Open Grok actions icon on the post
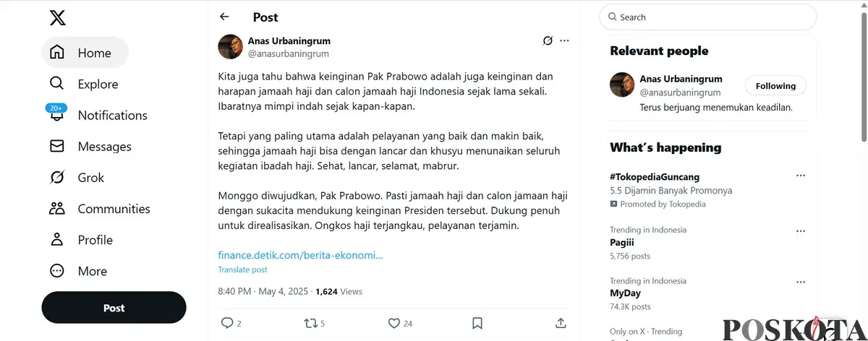868x341 pixels. [548, 40]
